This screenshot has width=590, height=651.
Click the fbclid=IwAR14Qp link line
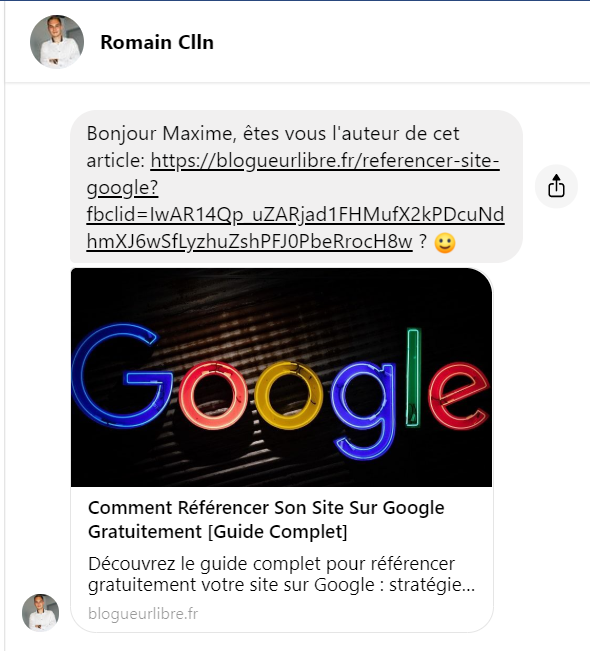pos(295,215)
